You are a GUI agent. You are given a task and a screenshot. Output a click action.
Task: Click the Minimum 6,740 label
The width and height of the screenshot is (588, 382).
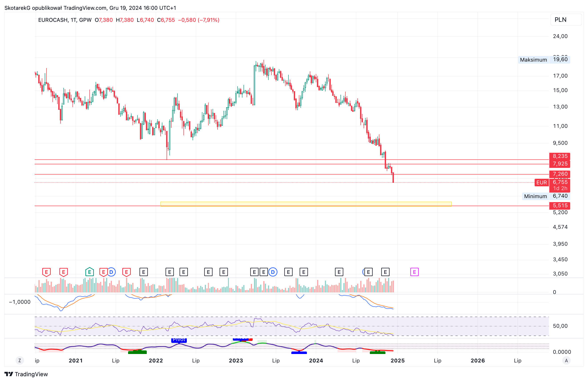point(546,196)
